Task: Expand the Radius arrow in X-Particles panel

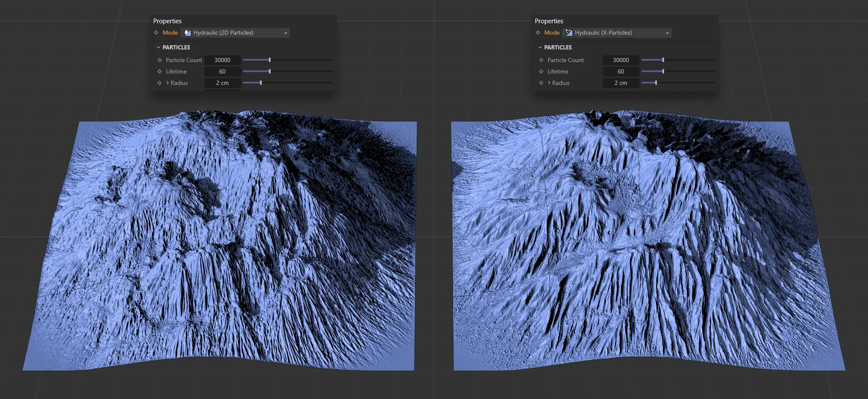Action: click(549, 83)
